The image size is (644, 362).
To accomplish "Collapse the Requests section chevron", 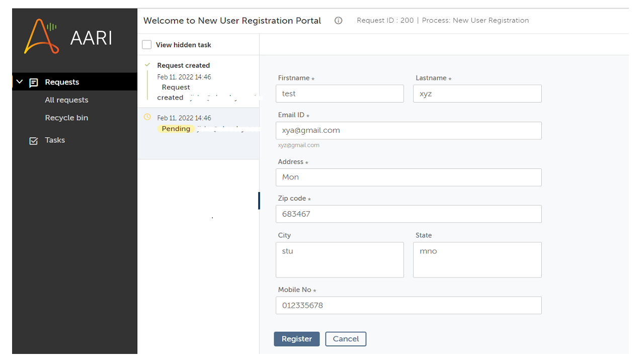I will (20, 82).
